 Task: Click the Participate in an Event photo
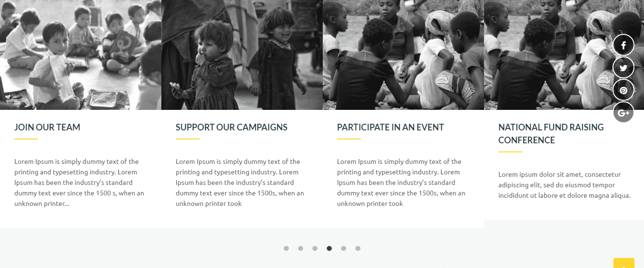pyautogui.click(x=403, y=55)
